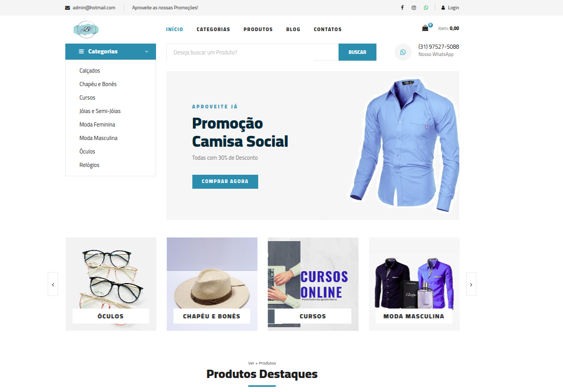Click the store logo
The width and height of the screenshot is (563, 392).
86,30
